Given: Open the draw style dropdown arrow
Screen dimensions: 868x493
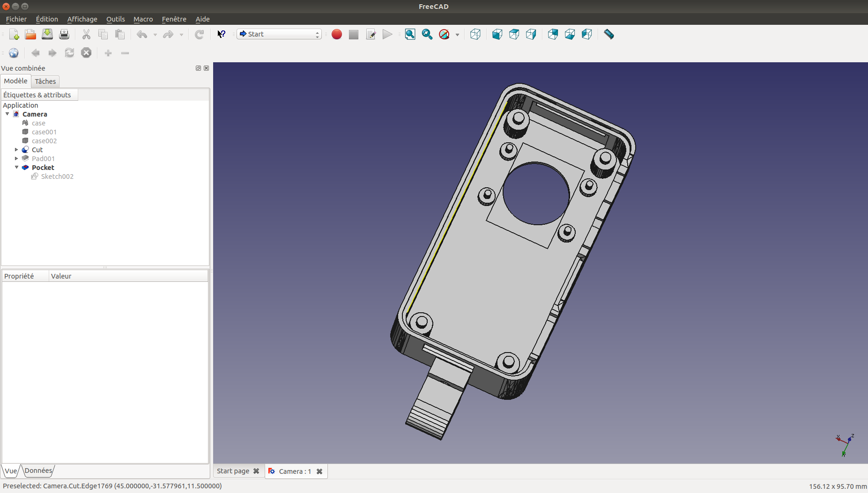Looking at the screenshot, I should (457, 35).
